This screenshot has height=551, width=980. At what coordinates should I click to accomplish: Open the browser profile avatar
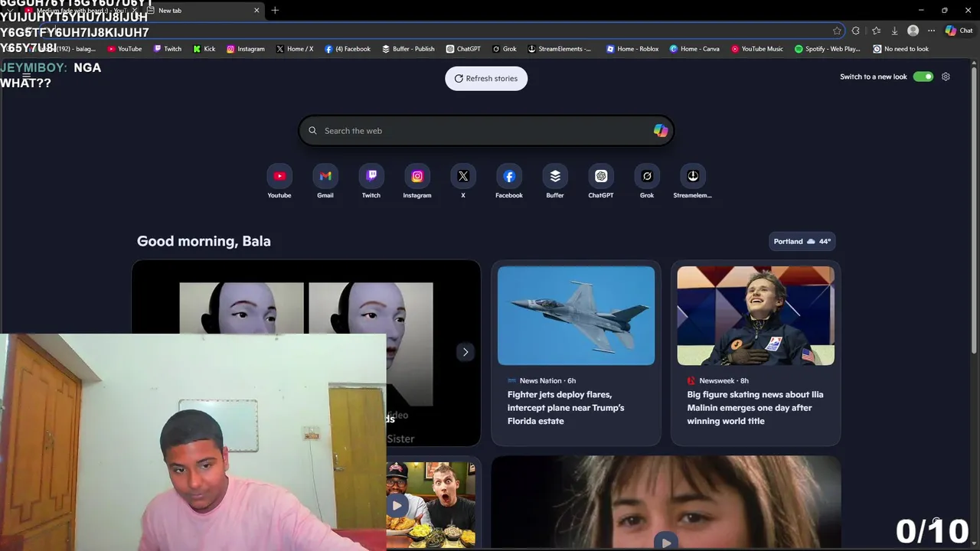coord(913,31)
